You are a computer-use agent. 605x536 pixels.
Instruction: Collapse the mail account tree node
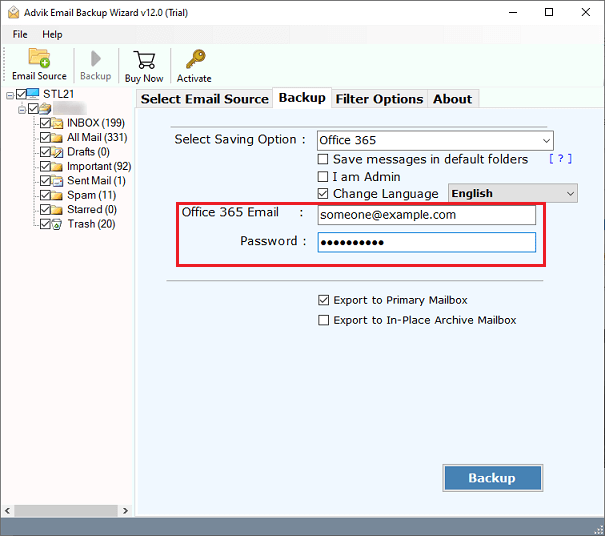[x=22, y=110]
